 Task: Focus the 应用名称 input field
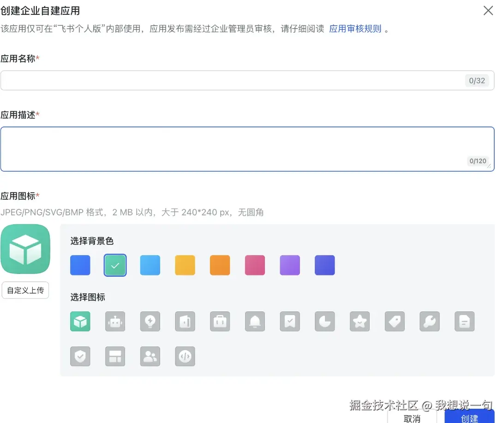click(x=247, y=81)
